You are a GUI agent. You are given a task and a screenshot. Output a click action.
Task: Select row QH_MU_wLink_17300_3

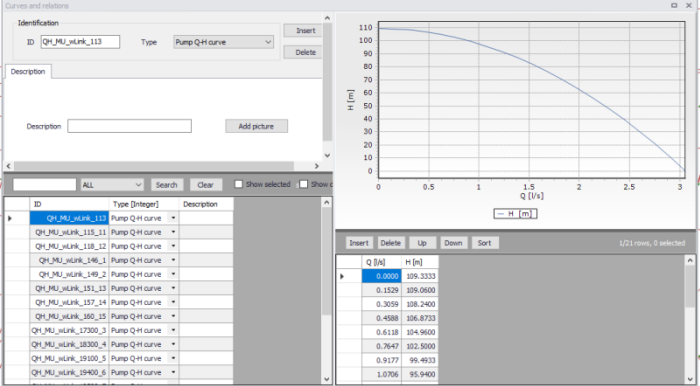[x=70, y=330]
